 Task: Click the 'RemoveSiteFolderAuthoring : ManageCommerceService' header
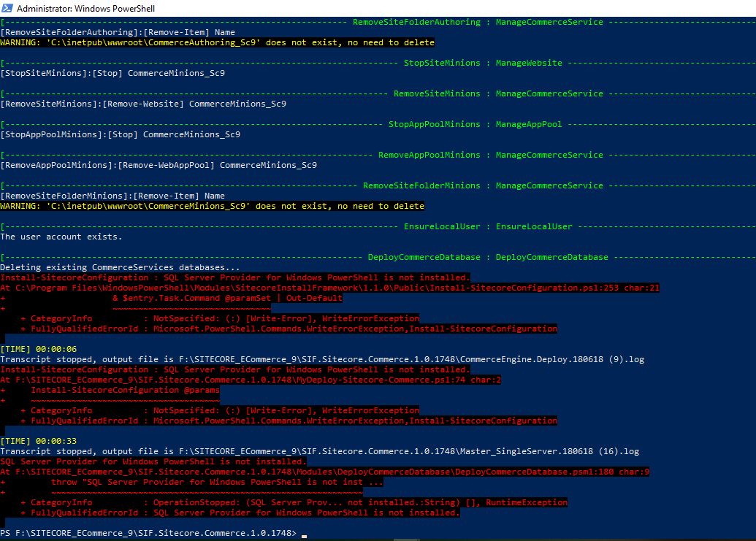[x=478, y=22]
